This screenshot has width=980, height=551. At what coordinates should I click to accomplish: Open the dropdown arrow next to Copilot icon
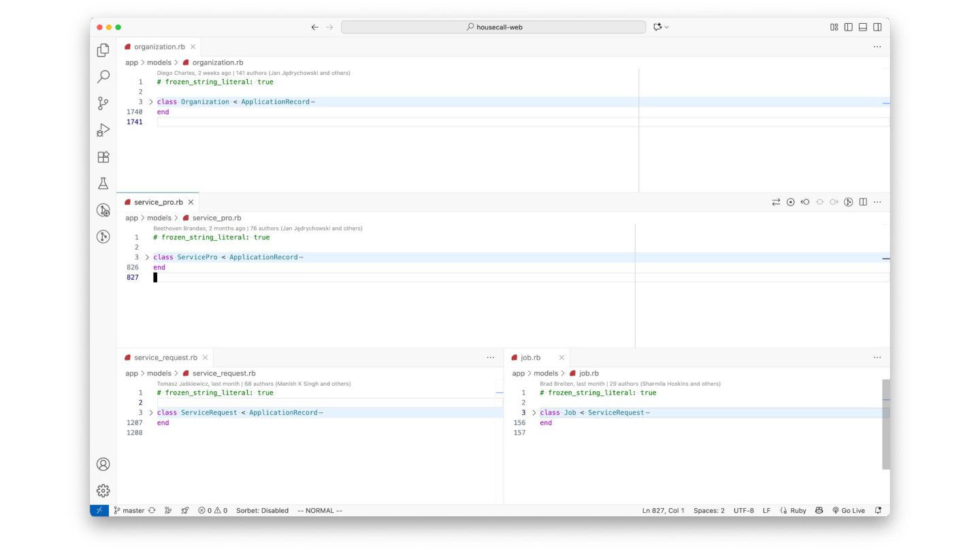(666, 27)
